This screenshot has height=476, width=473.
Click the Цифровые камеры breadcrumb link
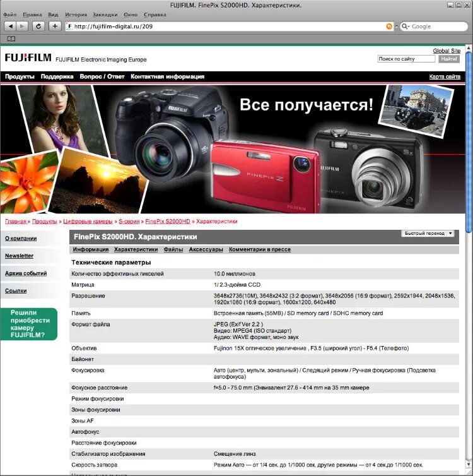tap(88, 222)
